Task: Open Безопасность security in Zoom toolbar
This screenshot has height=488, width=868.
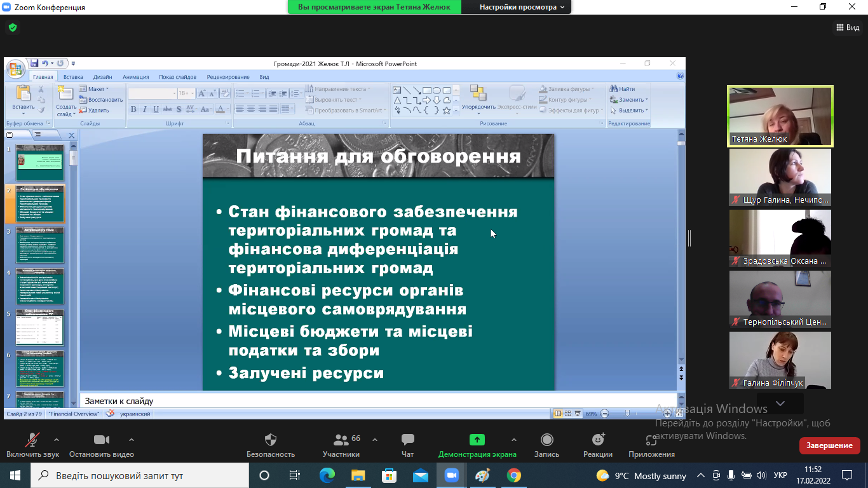Action: [271, 445]
